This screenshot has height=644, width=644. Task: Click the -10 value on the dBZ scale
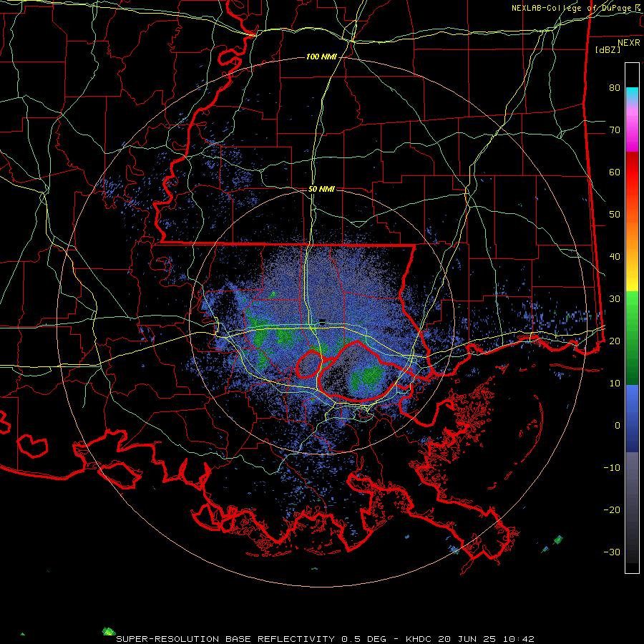click(x=612, y=468)
